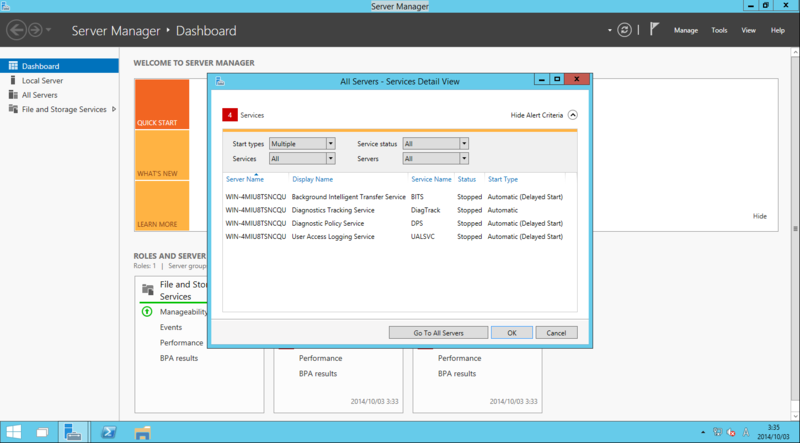
Task: Select the Diagnostics Tracking Service row
Action: pos(399,210)
